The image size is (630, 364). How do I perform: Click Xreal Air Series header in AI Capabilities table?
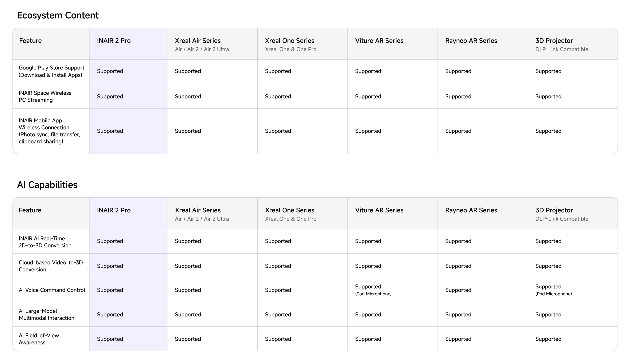point(198,210)
